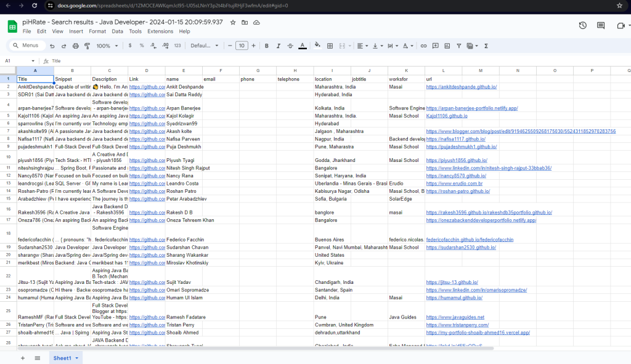Toggle italic formatting
The width and height of the screenshot is (631, 364).
point(278,46)
